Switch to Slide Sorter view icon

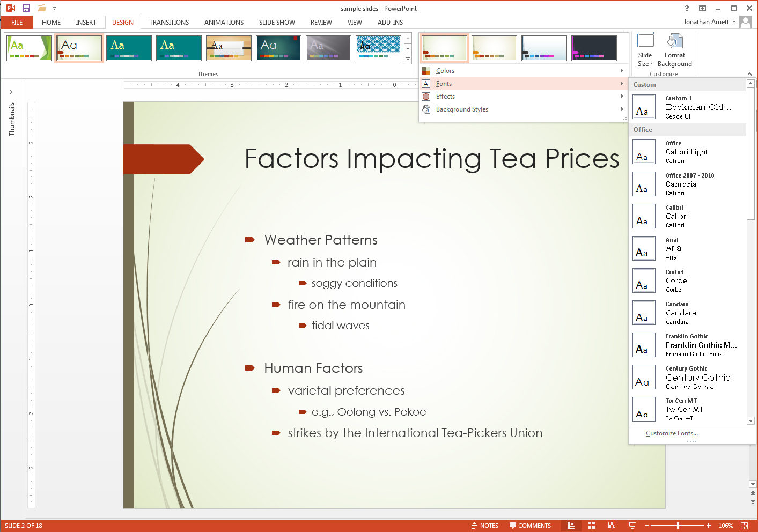coord(592,526)
